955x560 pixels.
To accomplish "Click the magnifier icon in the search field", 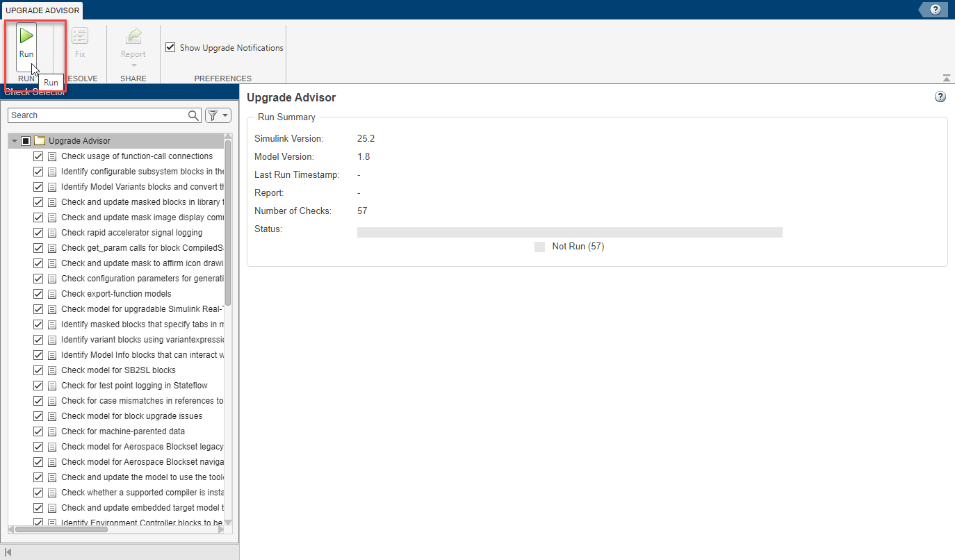I will [x=193, y=115].
